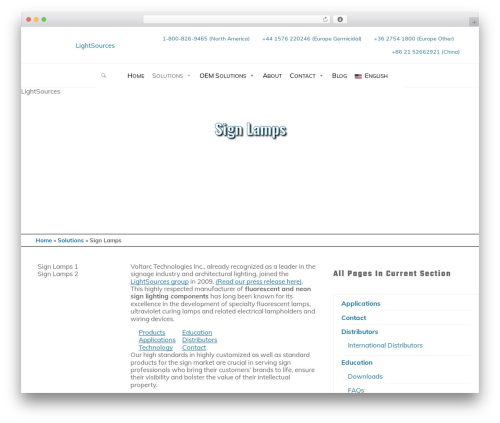
Task: Open the Education link in article body
Action: pyautogui.click(x=197, y=332)
